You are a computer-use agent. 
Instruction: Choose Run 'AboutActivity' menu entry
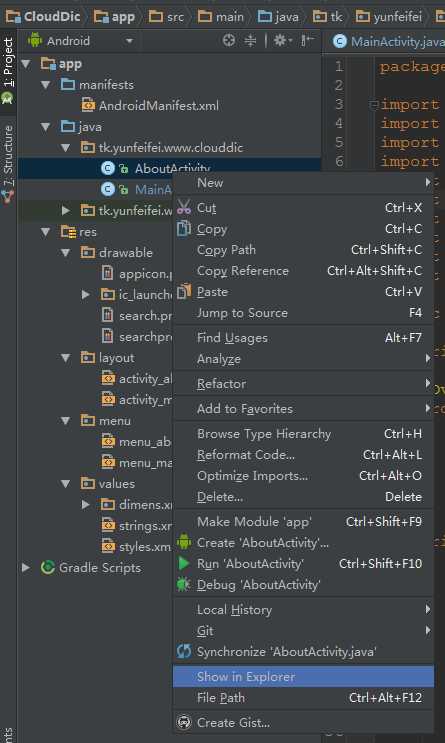[x=303, y=563]
